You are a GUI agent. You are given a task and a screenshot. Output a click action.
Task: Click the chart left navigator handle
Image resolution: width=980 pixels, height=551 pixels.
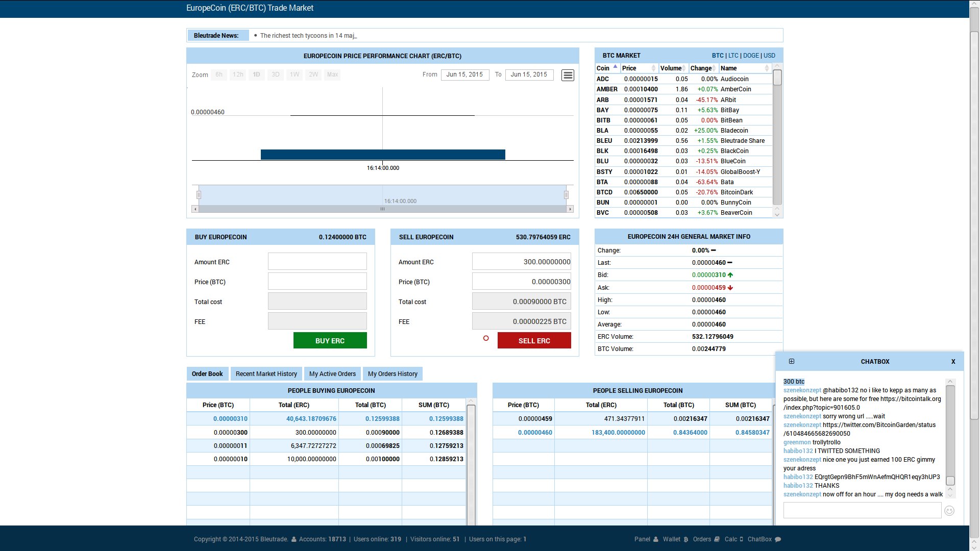pos(199,195)
